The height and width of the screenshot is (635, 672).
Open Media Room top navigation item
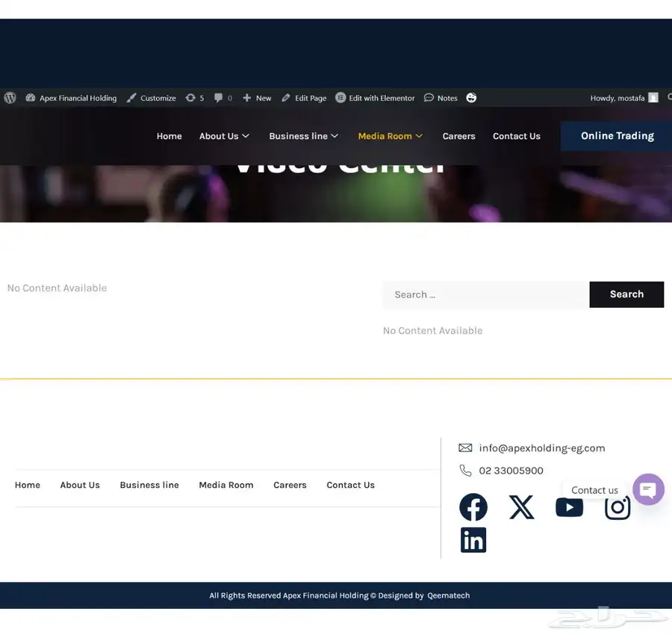385,136
